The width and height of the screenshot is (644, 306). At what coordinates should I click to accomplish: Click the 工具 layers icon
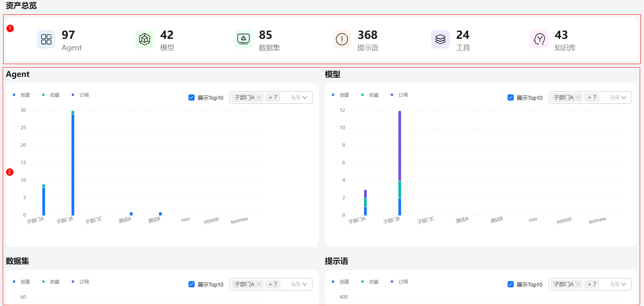click(x=440, y=39)
